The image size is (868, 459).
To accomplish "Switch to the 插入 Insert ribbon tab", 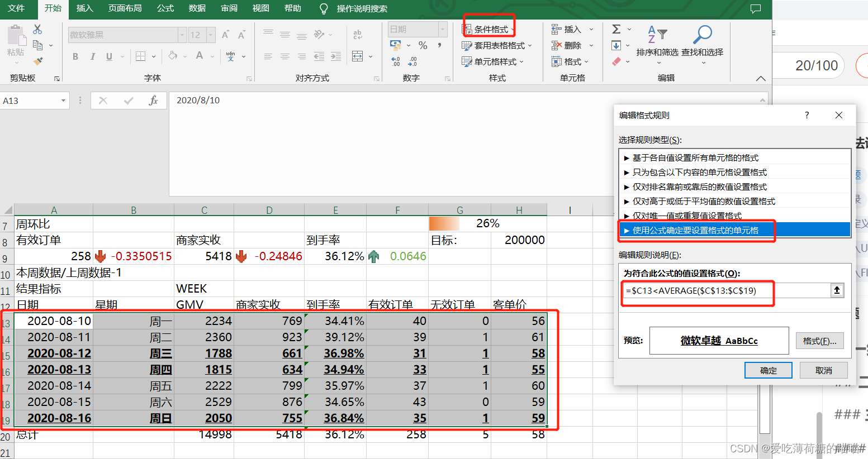I will (x=84, y=8).
